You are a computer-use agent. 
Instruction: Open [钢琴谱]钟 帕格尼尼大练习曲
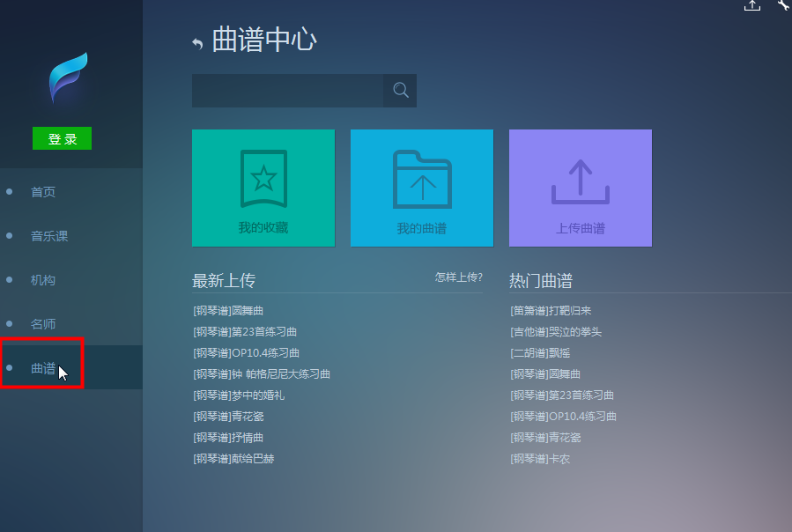pos(262,374)
